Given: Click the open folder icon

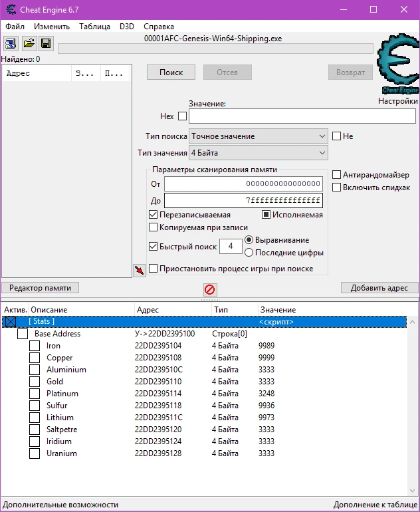Looking at the screenshot, I should pos(29,43).
